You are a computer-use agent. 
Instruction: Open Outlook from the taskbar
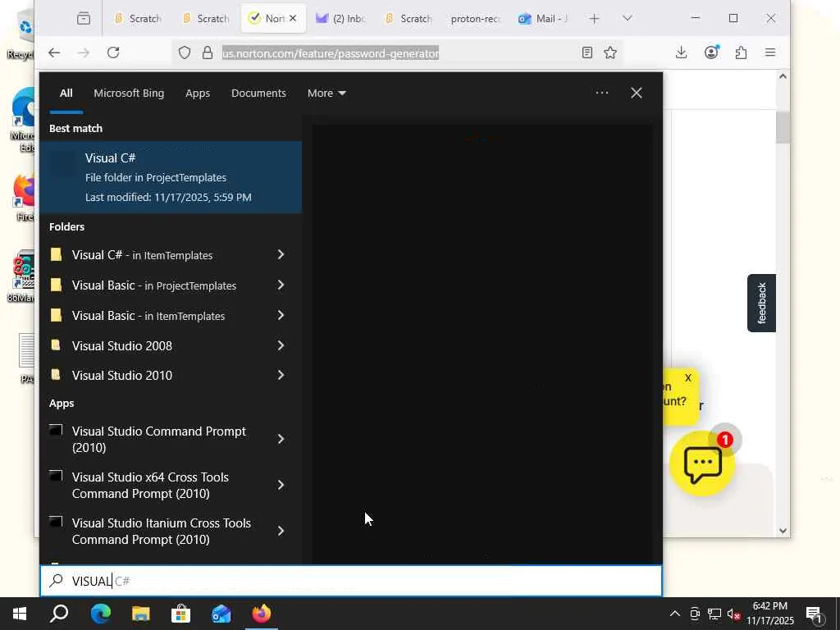tap(221, 614)
